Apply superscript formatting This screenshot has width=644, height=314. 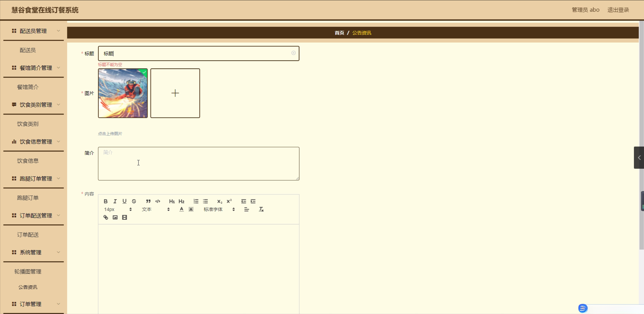pyautogui.click(x=229, y=201)
